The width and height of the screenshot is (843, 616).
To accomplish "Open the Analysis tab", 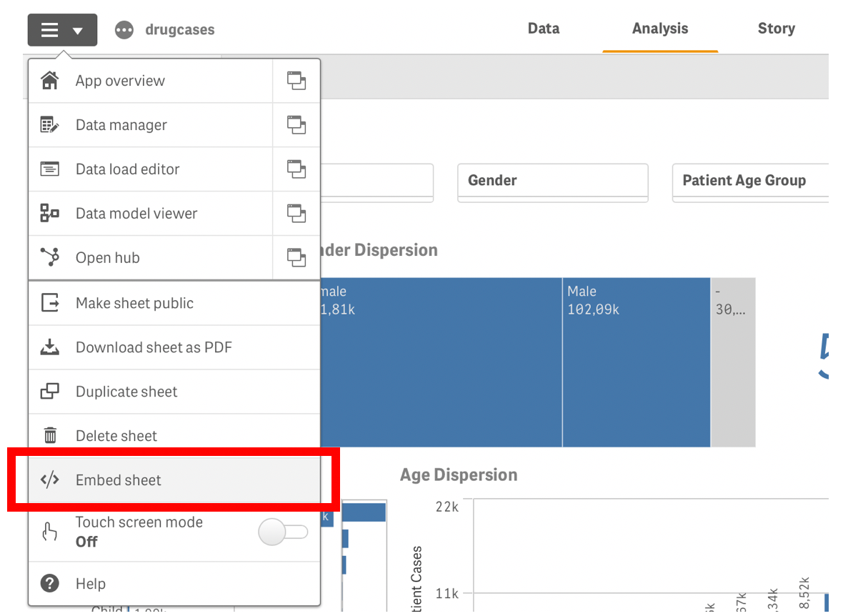I will (660, 29).
